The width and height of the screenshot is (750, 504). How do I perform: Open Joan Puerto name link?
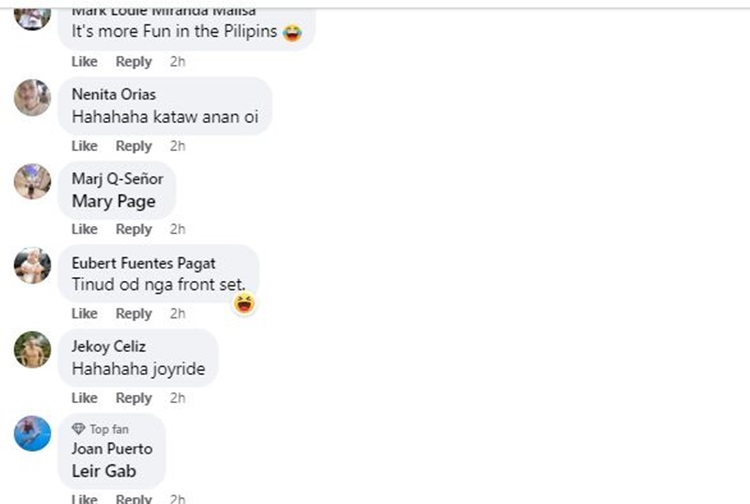tap(112, 449)
